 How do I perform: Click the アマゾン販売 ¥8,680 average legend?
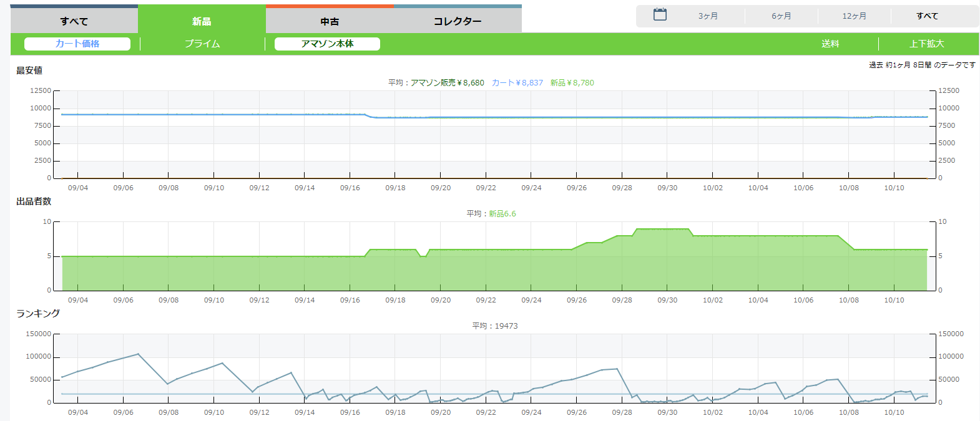coord(447,82)
